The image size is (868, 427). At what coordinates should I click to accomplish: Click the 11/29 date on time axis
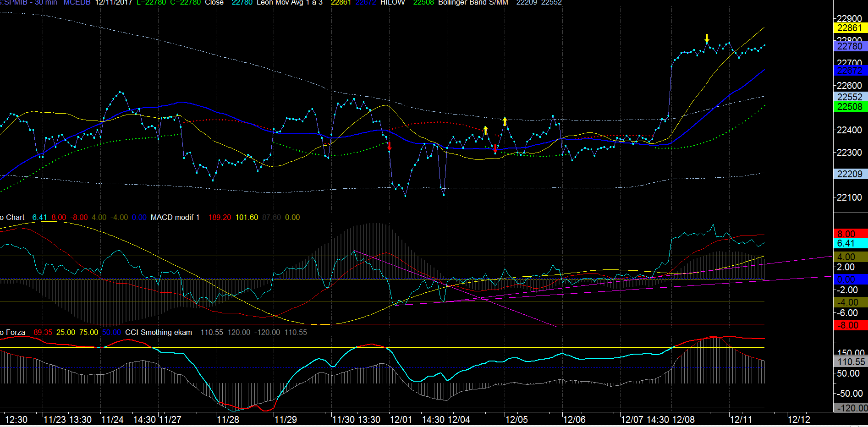(286, 419)
